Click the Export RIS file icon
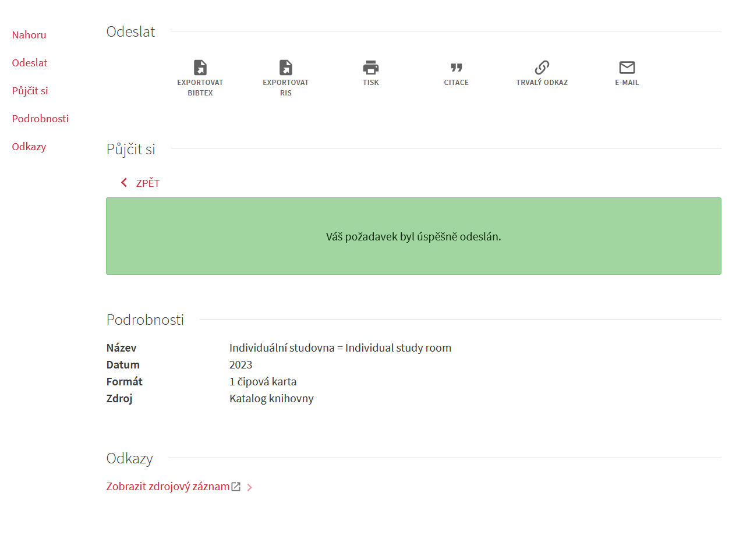 point(286,68)
